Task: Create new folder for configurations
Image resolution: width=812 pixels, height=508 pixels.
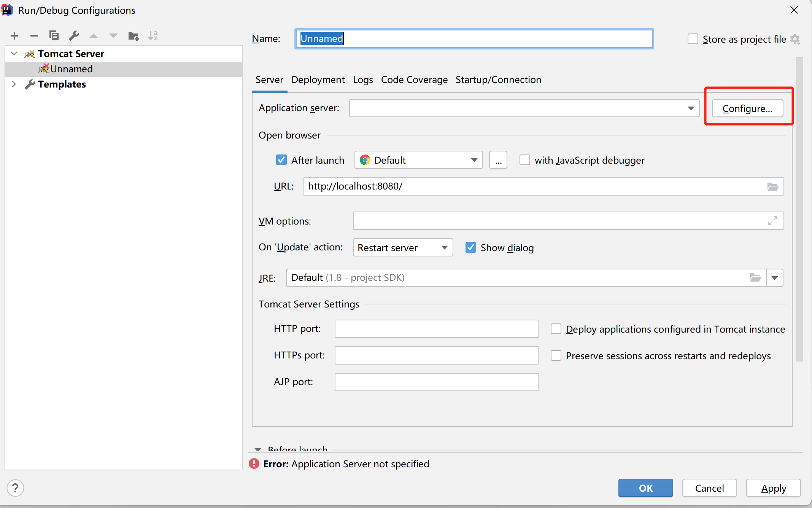Action: [133, 36]
